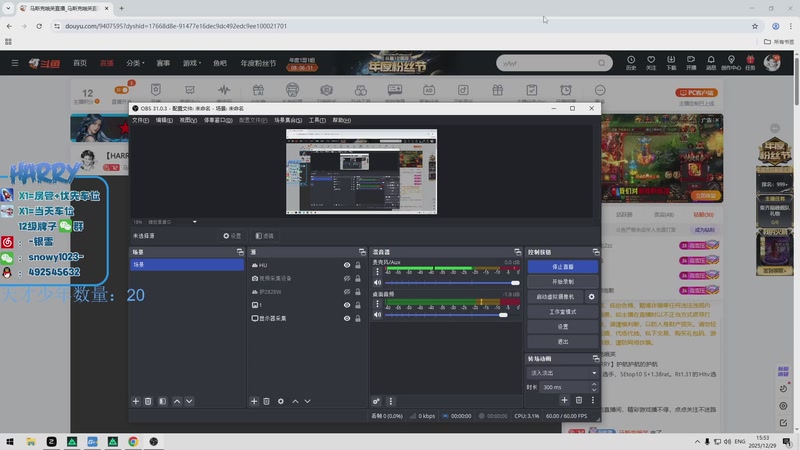Viewport: 800px width, 450px height.
Task: Undock the Sources panel
Action: point(362,252)
